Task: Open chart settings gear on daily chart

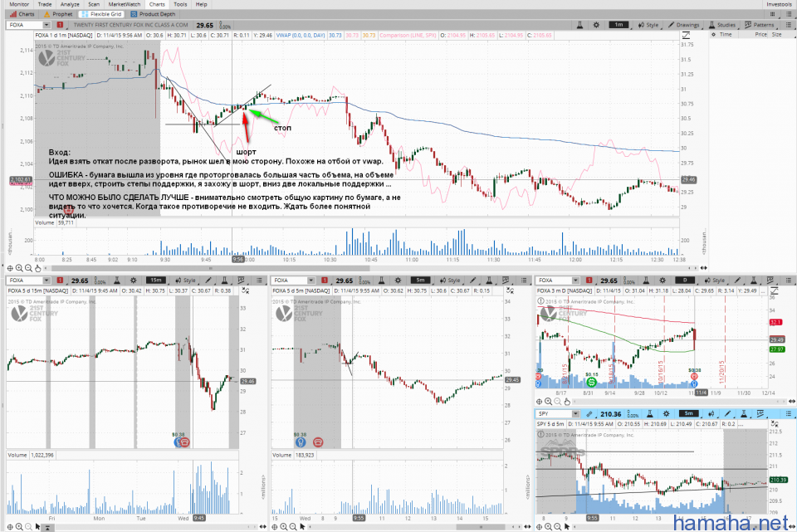Action: pos(663,281)
